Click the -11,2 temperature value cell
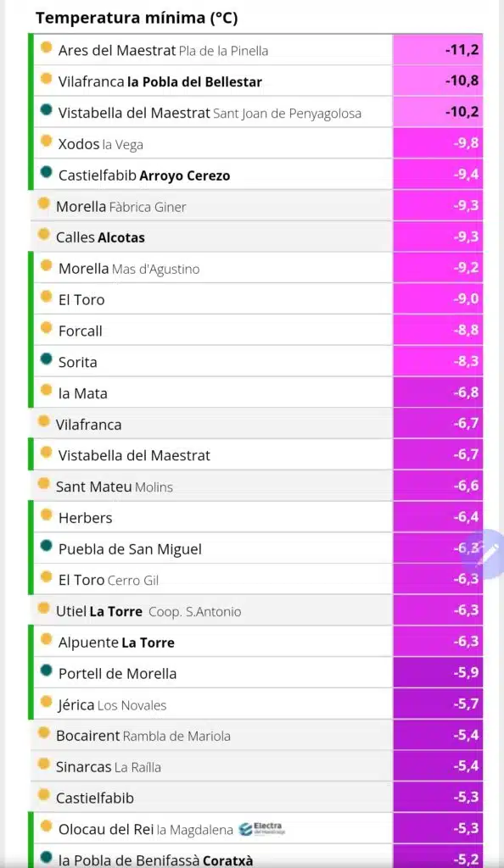 click(x=438, y=50)
